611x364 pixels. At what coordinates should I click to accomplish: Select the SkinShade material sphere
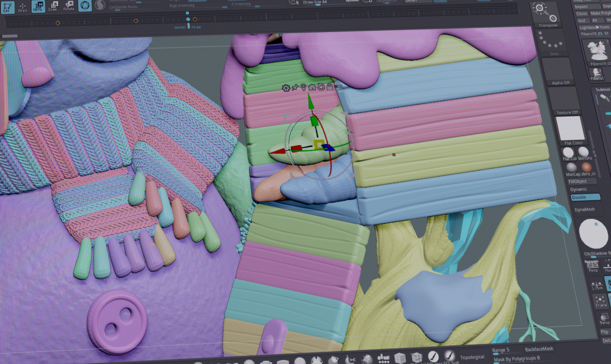pyautogui.click(x=584, y=153)
